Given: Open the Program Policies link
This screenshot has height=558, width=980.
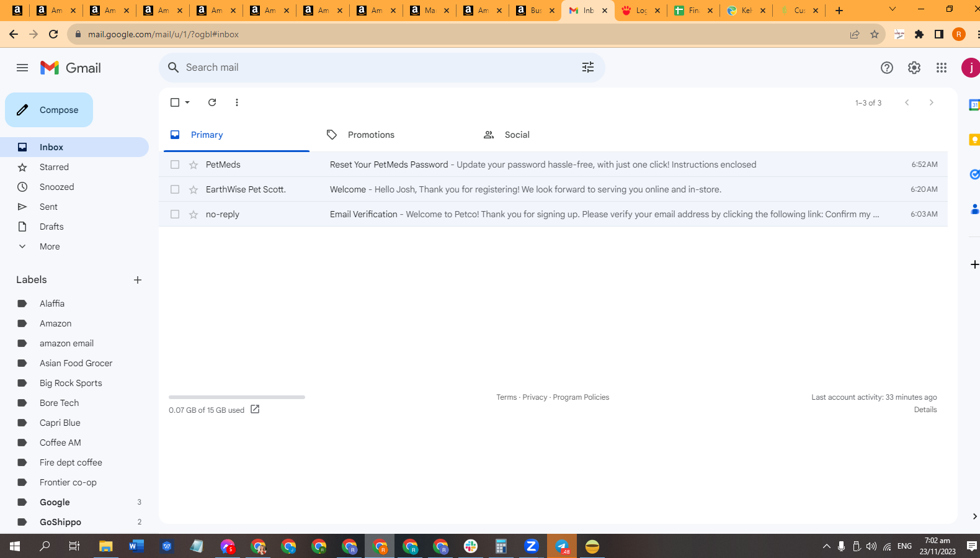Looking at the screenshot, I should (581, 397).
